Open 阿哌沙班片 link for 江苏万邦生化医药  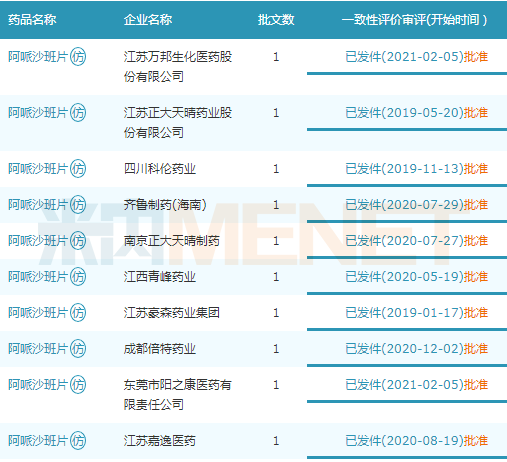pyautogui.click(x=38, y=57)
